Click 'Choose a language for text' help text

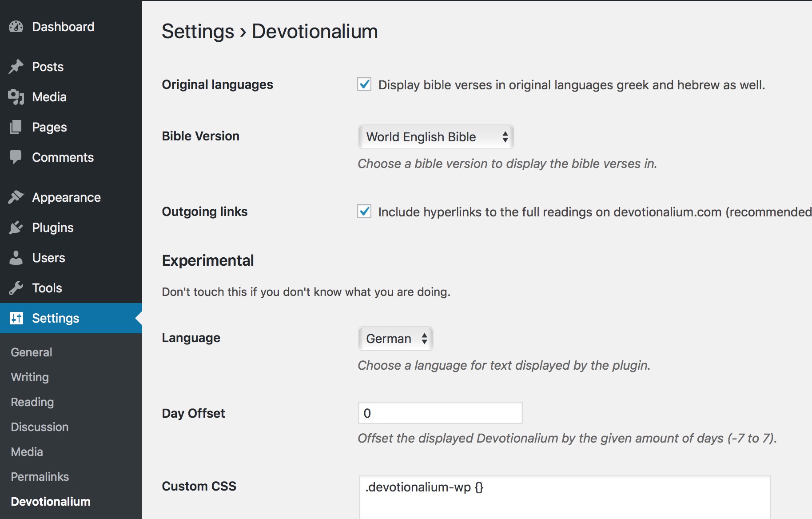(504, 365)
